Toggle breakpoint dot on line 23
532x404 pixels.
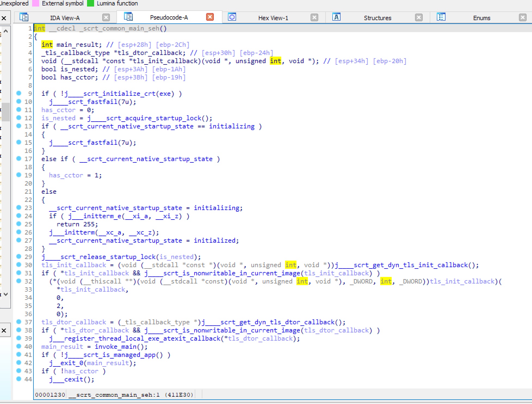pyautogui.click(x=19, y=208)
